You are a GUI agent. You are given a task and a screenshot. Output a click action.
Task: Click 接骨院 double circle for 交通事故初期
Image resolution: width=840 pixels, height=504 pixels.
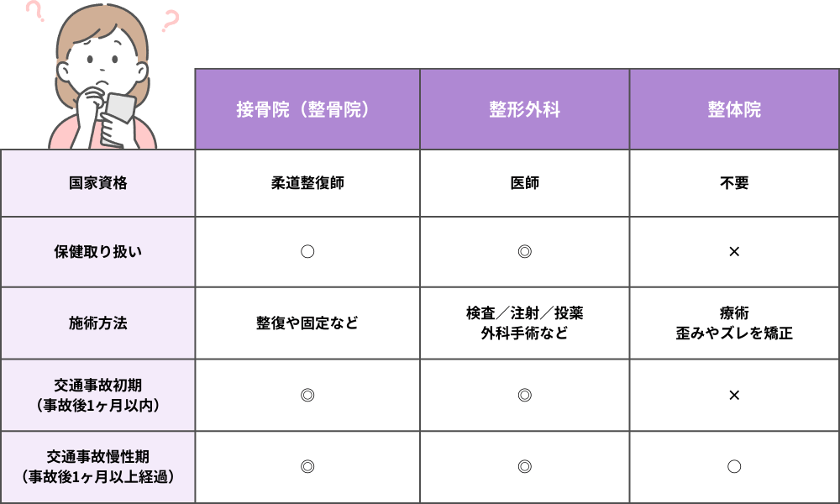point(307,394)
